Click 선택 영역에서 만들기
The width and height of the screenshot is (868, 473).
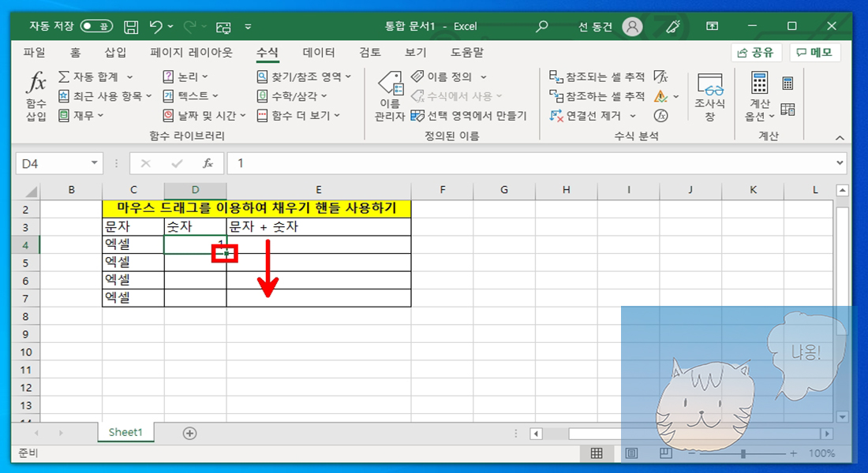click(469, 116)
